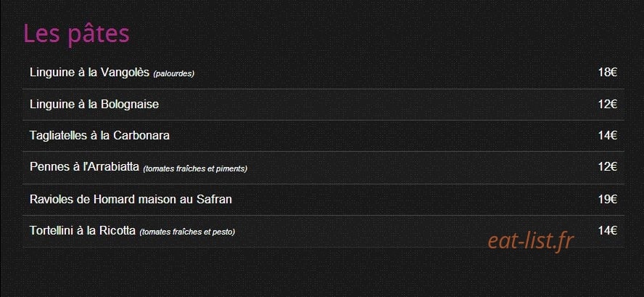Click the 12€ price for Arrabiatta

click(608, 166)
